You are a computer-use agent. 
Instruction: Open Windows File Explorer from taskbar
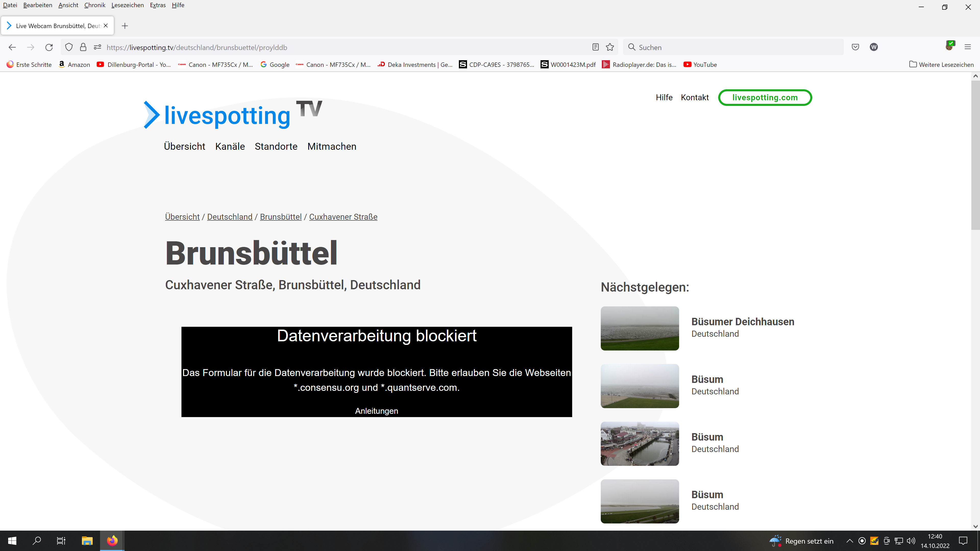(x=87, y=541)
